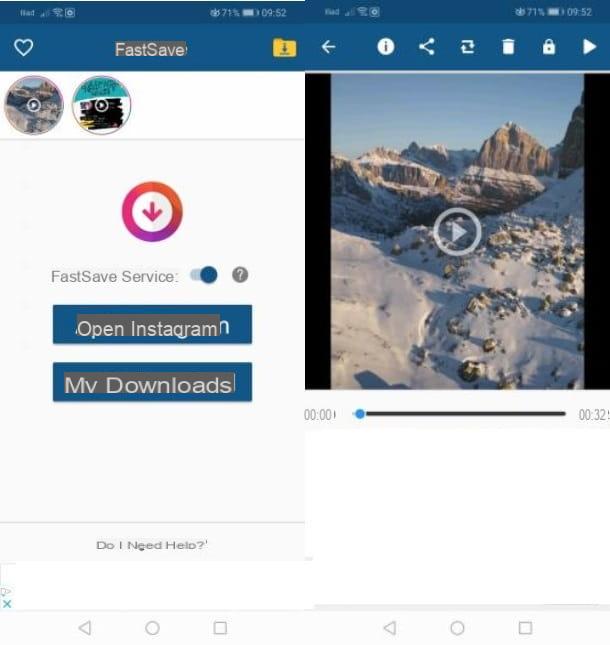Image resolution: width=610 pixels, height=645 pixels.
Task: Click the video seek bar track
Action: (459, 414)
